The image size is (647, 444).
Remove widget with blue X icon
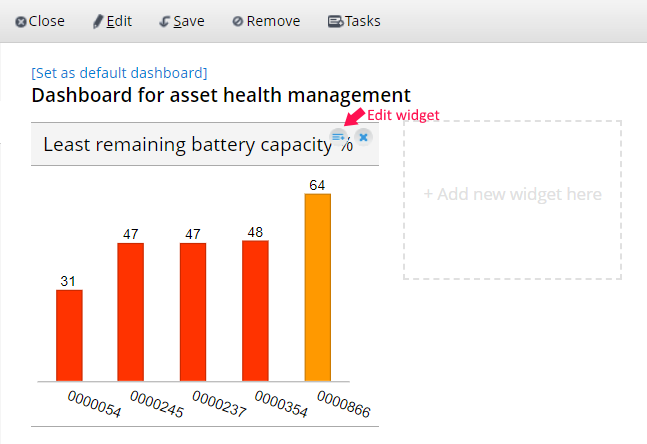pyautogui.click(x=364, y=137)
